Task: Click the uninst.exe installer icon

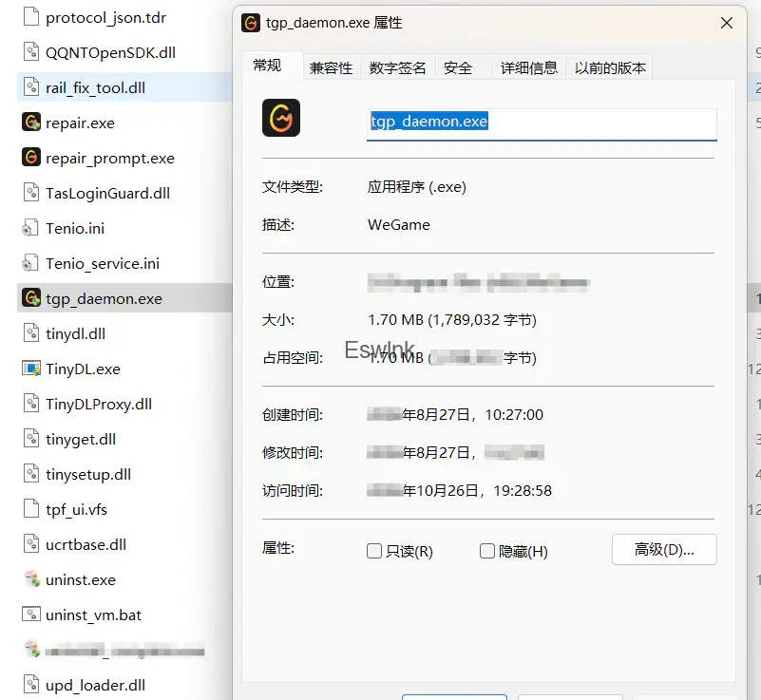Action: (30, 579)
